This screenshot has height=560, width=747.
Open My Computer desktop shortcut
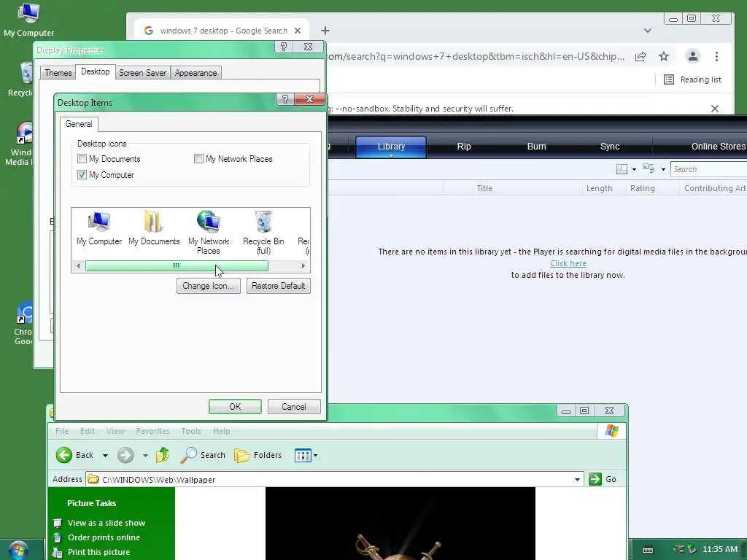pyautogui.click(x=28, y=20)
